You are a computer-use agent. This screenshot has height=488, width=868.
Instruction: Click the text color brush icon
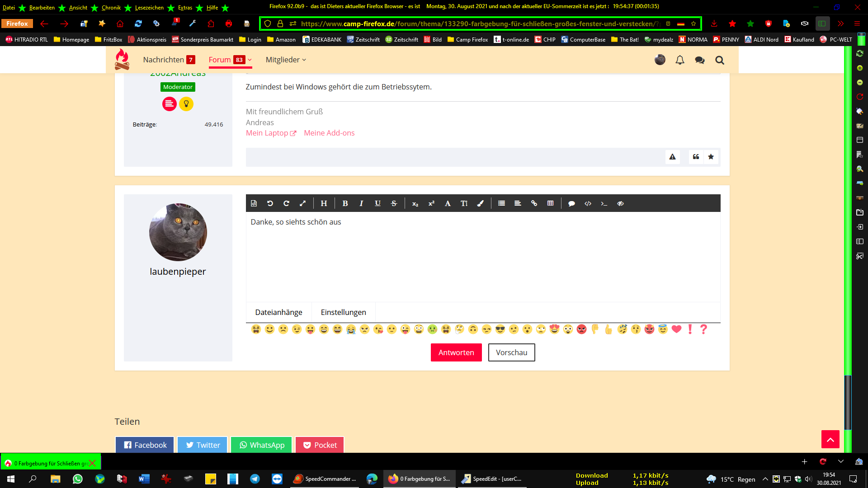point(480,203)
